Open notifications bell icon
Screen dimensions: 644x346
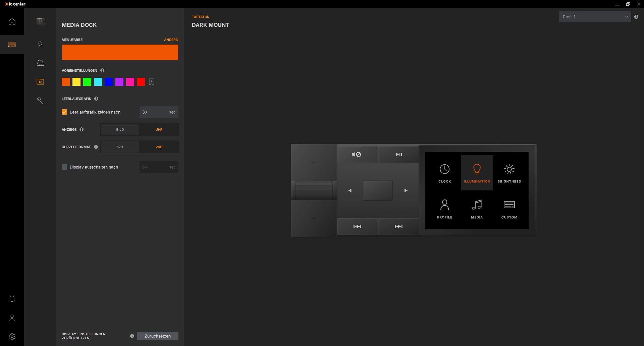12,299
